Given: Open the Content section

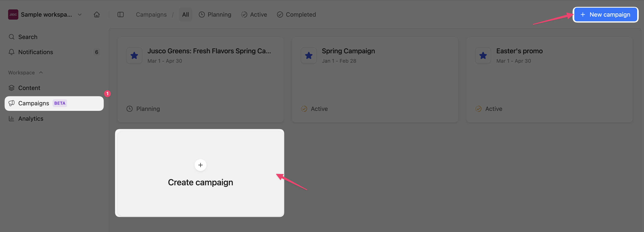Looking at the screenshot, I should (x=29, y=88).
